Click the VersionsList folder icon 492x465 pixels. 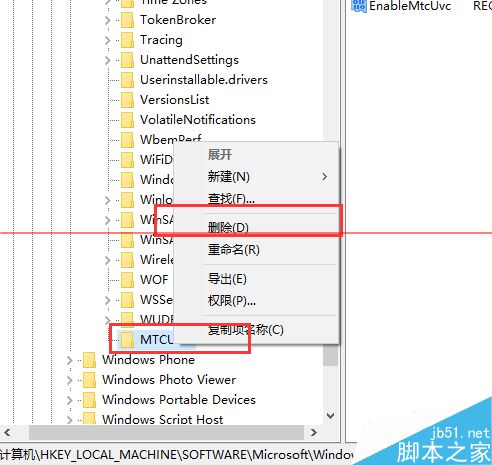point(127,100)
